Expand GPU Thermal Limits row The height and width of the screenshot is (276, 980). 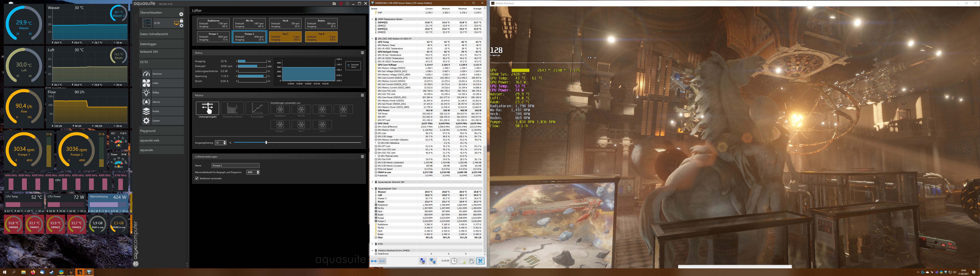point(376,156)
